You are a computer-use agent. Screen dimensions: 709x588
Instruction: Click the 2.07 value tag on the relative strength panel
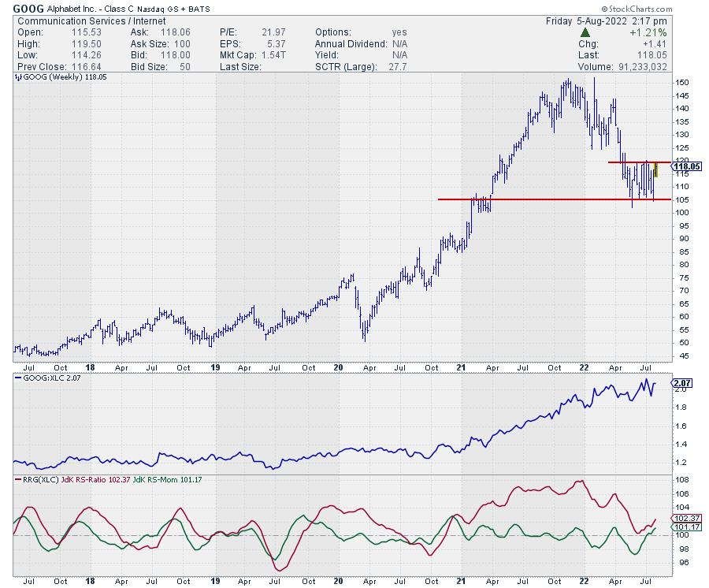pyautogui.click(x=681, y=384)
